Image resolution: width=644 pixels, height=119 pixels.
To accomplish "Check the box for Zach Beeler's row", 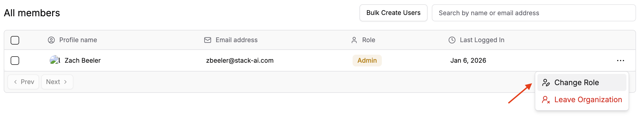I will [15, 61].
